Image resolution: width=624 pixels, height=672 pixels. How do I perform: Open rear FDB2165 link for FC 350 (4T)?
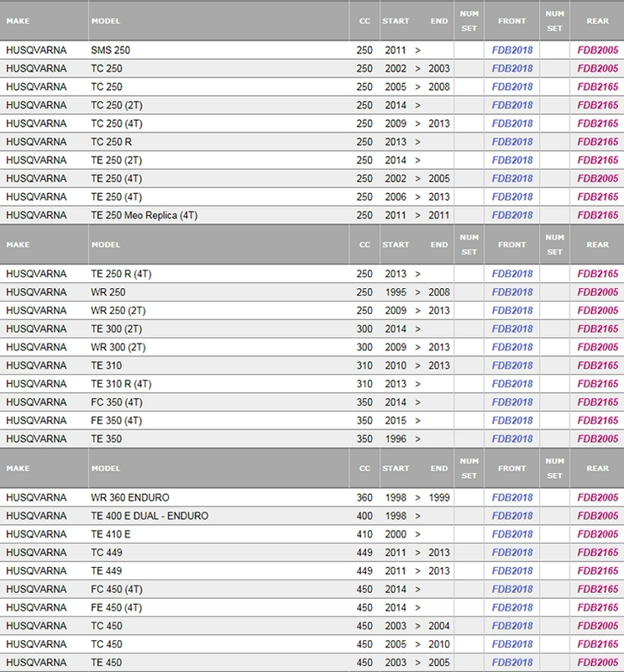[598, 403]
